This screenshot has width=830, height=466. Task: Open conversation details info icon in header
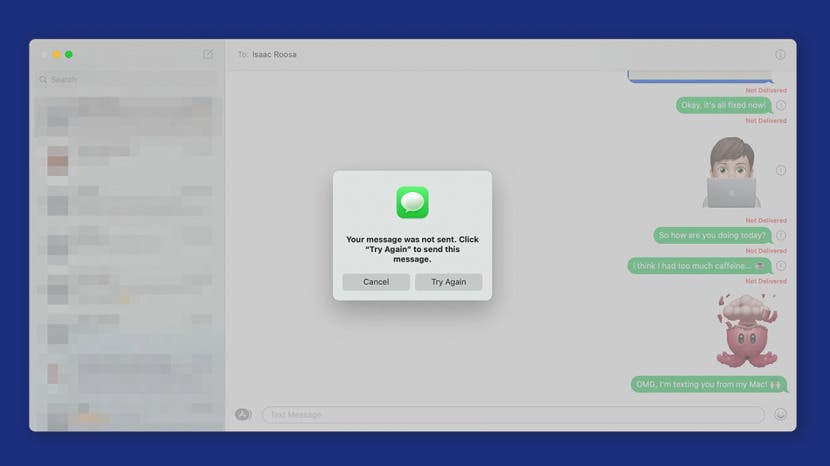[x=780, y=55]
